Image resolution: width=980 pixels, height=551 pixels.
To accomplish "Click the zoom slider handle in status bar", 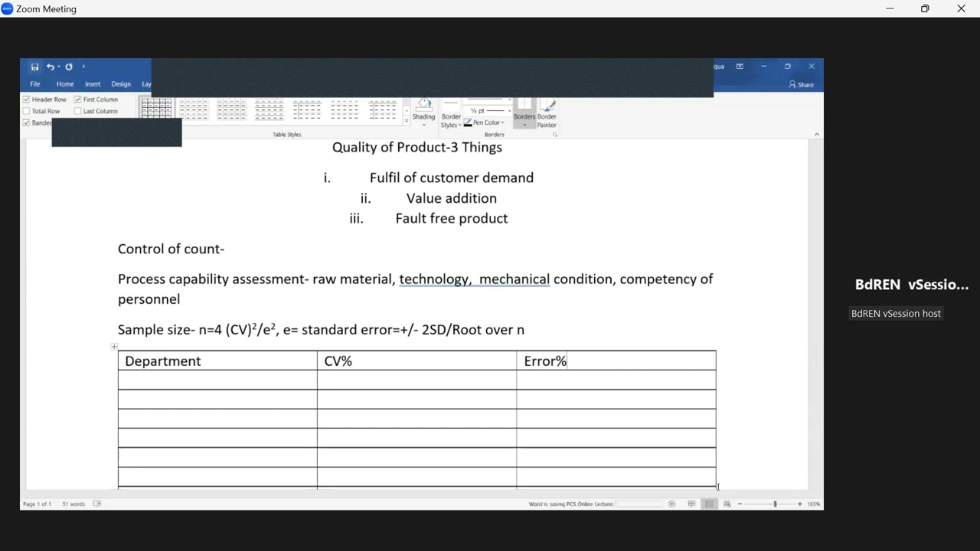I will click(x=775, y=504).
